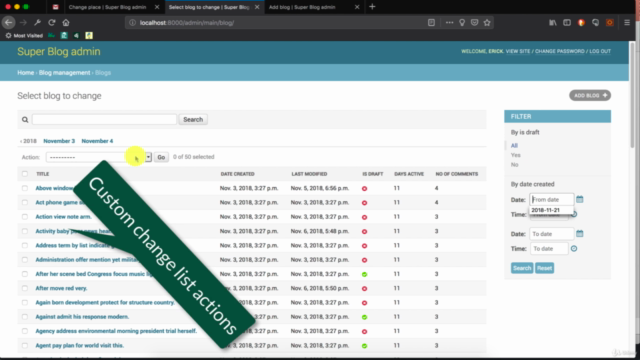Filter drafts by No
This screenshot has height=360, width=640.
coord(514,164)
